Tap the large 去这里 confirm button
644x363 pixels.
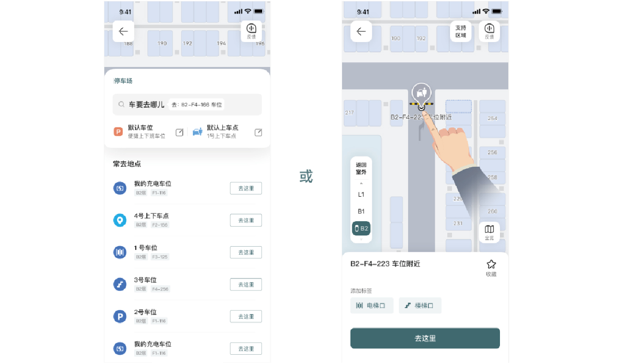pyautogui.click(x=425, y=338)
